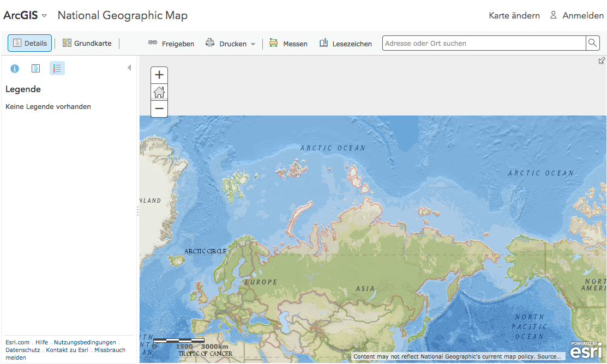Open the Nutzungsbedingungen footer link

click(85, 342)
